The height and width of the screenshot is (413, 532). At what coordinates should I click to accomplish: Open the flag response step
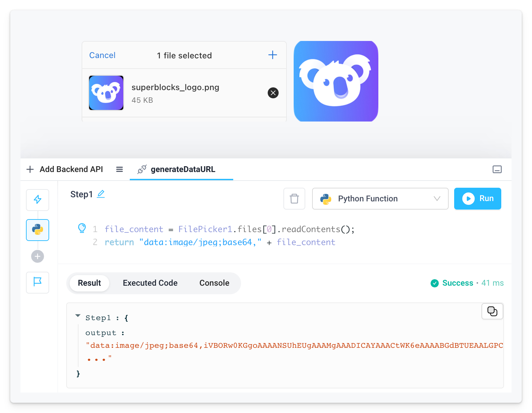[38, 282]
